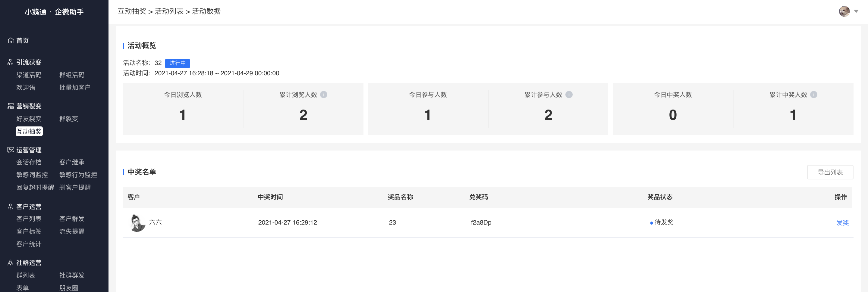Open 客户列表 menu item
The height and width of the screenshot is (292, 868).
pyautogui.click(x=29, y=219)
